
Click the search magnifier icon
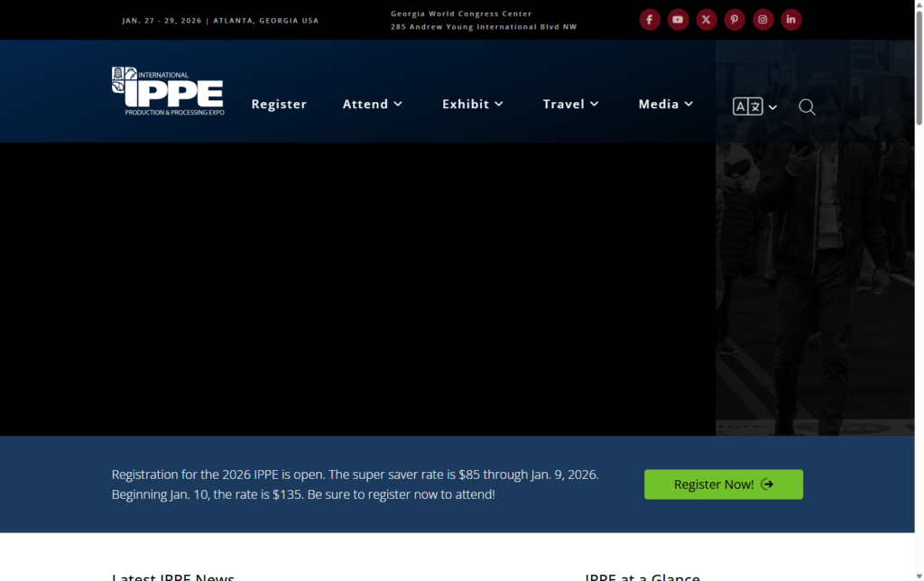tap(807, 107)
